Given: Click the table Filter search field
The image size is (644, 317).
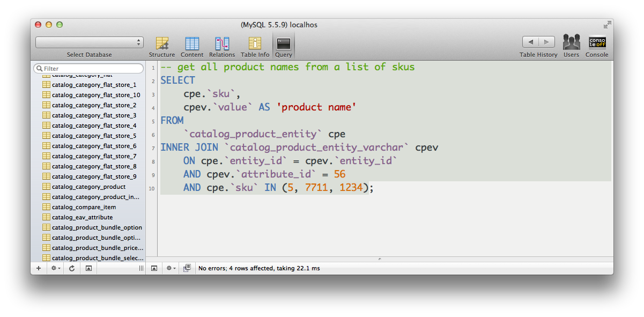Looking at the screenshot, I should pyautogui.click(x=88, y=69).
